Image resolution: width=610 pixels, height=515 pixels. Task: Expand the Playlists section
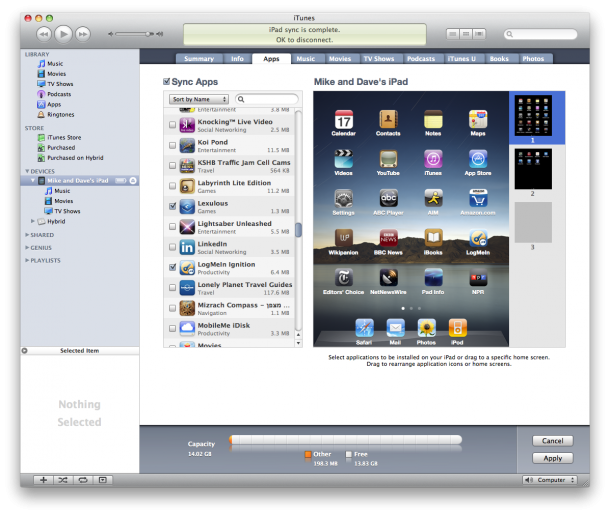27,260
